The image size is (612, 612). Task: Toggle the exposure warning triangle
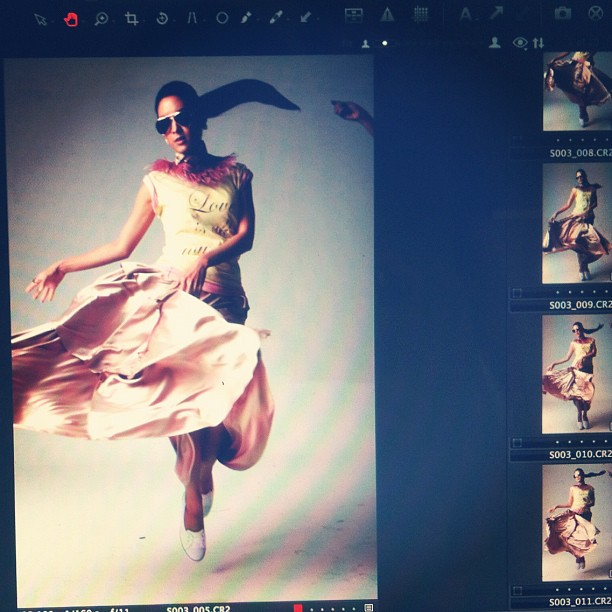click(387, 15)
